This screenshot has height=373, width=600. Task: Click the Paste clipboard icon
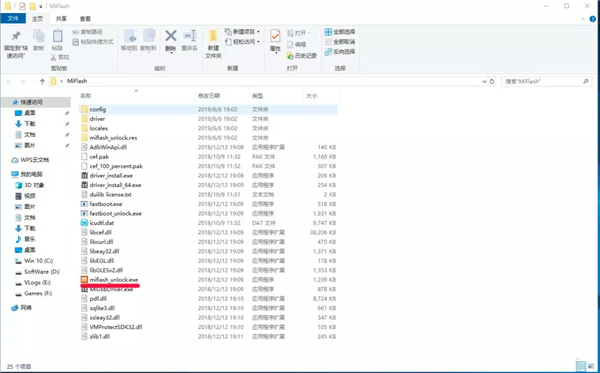pyautogui.click(x=57, y=36)
